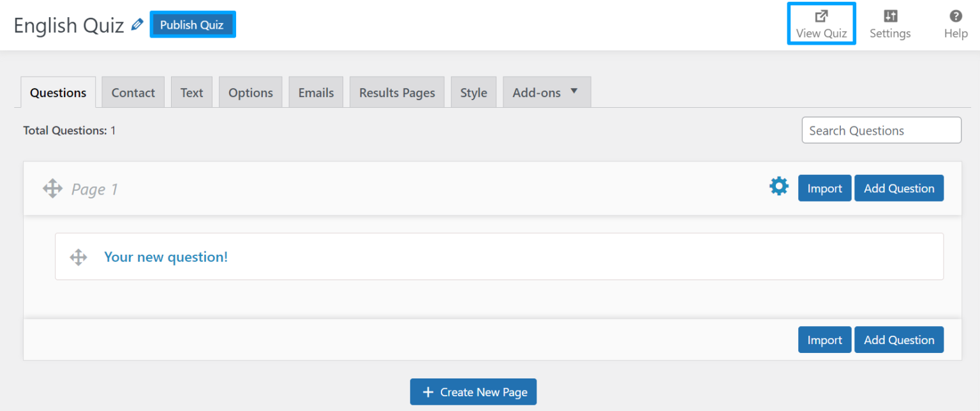Switch to the Emails tab
Screen dimensions: 980x411
point(316,91)
